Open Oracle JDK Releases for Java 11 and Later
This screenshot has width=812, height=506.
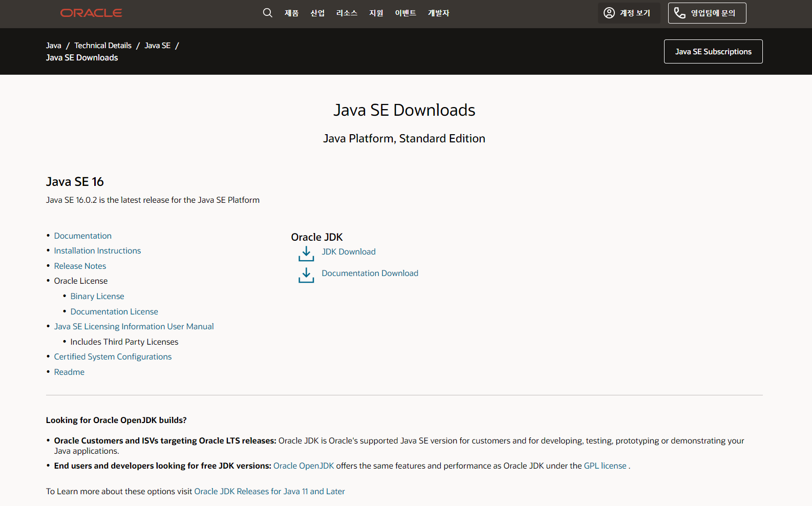tap(269, 491)
